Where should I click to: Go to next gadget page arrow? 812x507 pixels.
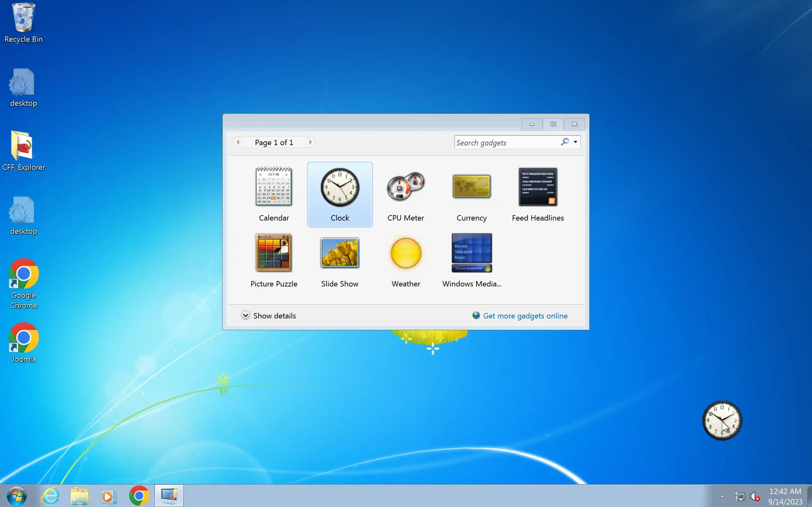point(310,142)
